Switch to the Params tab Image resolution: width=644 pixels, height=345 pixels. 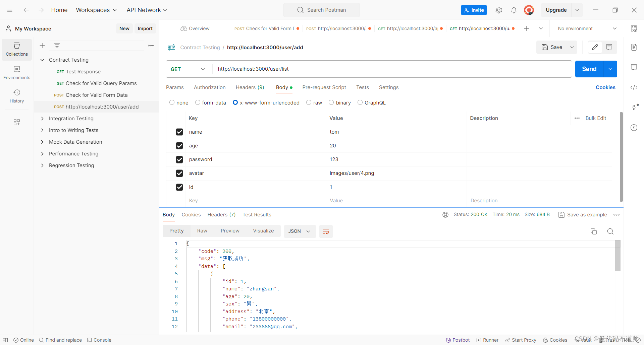coord(175,87)
